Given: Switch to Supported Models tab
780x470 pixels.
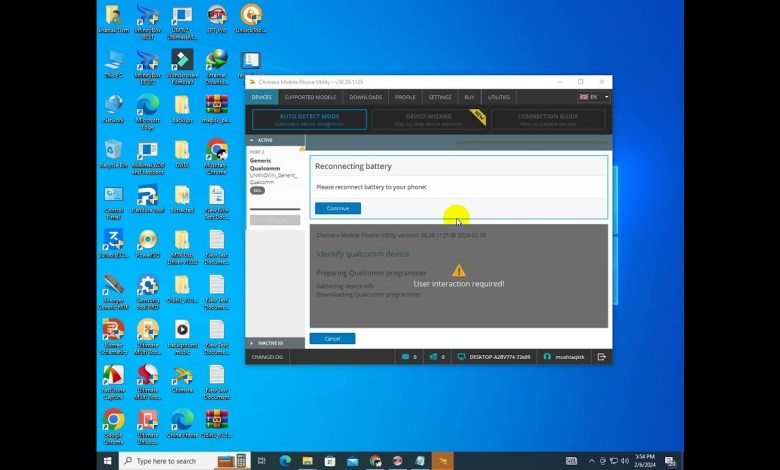Looking at the screenshot, I should [310, 97].
